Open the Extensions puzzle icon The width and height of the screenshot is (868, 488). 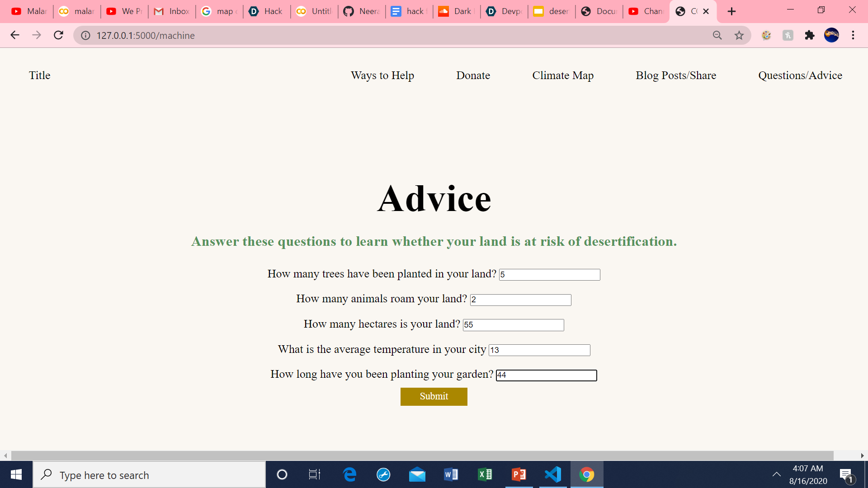[x=809, y=35]
